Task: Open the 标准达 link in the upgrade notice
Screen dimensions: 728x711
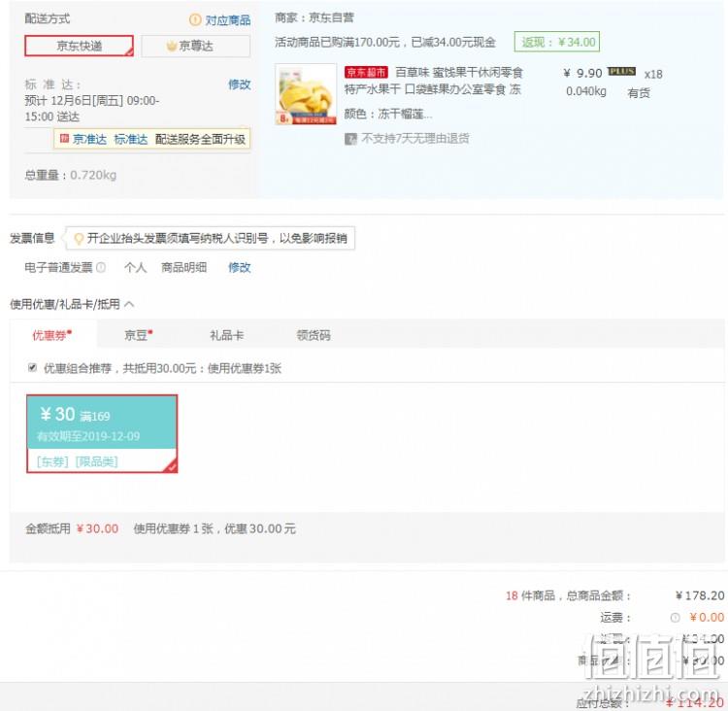Action: click(130, 139)
